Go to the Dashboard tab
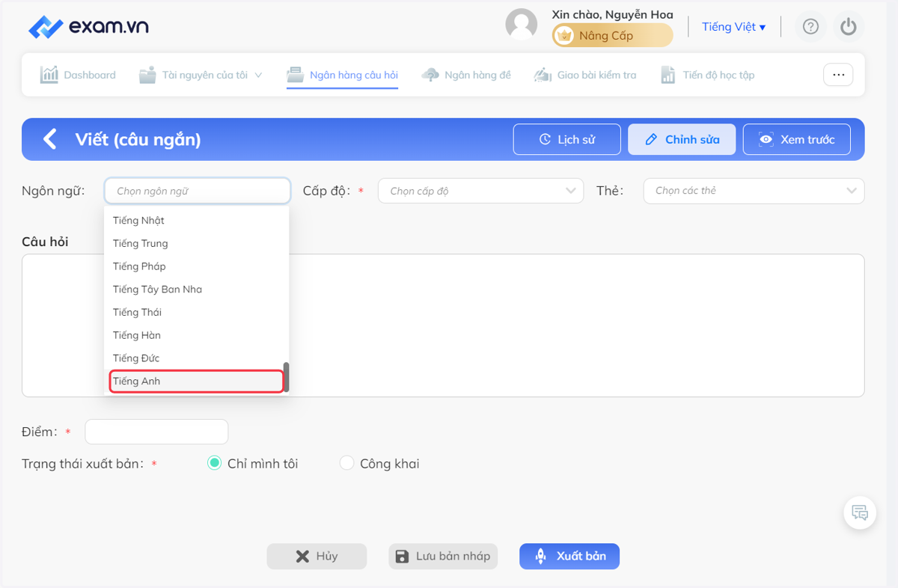 pyautogui.click(x=79, y=75)
